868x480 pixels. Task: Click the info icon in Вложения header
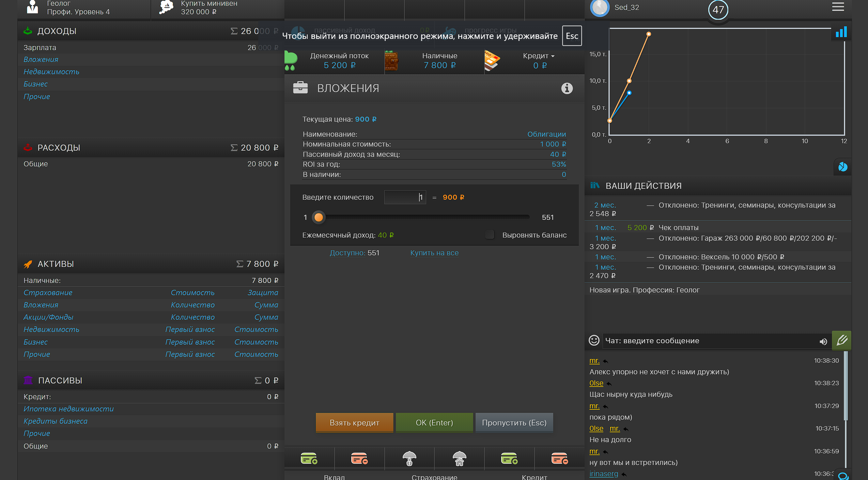tap(567, 88)
